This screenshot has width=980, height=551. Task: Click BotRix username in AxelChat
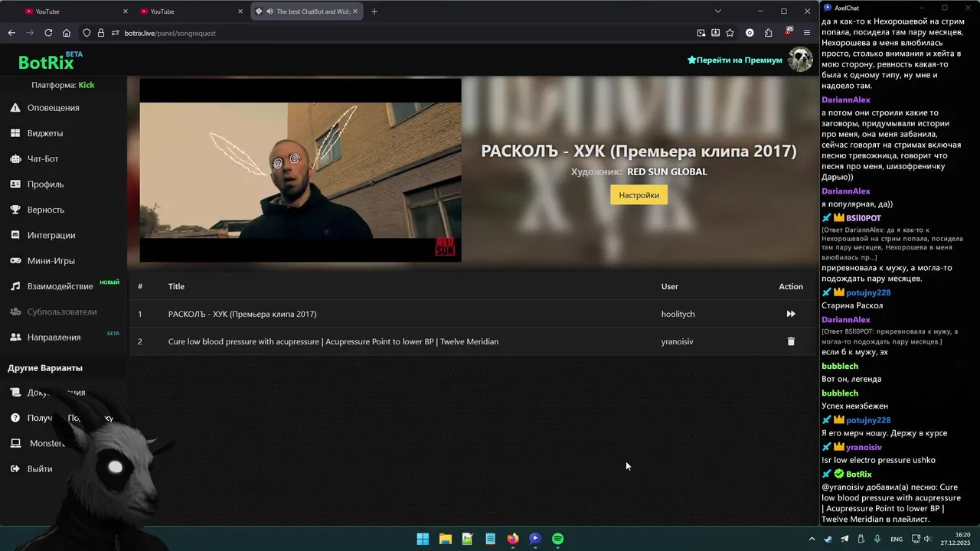(859, 474)
